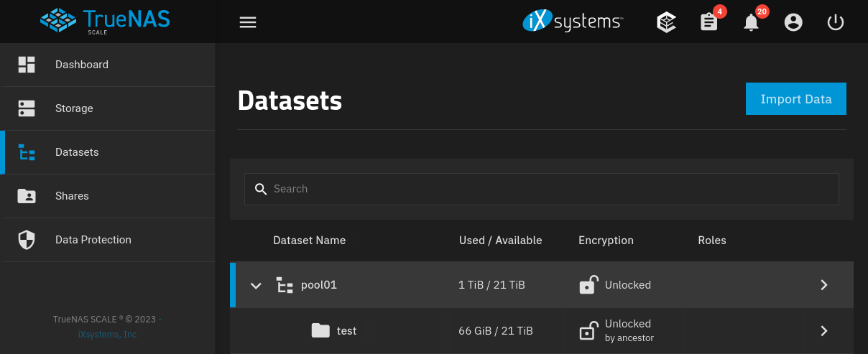
Task: Click the Storage sidebar icon
Action: (x=27, y=108)
